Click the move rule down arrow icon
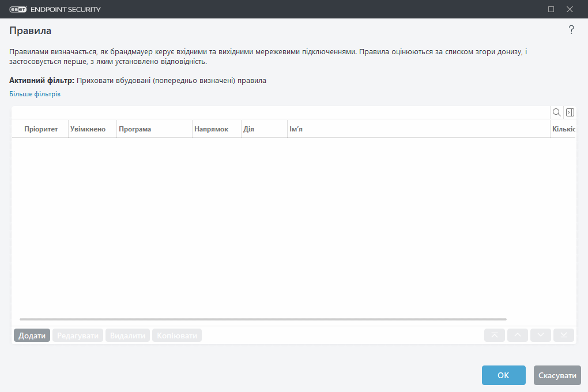 click(x=540, y=335)
